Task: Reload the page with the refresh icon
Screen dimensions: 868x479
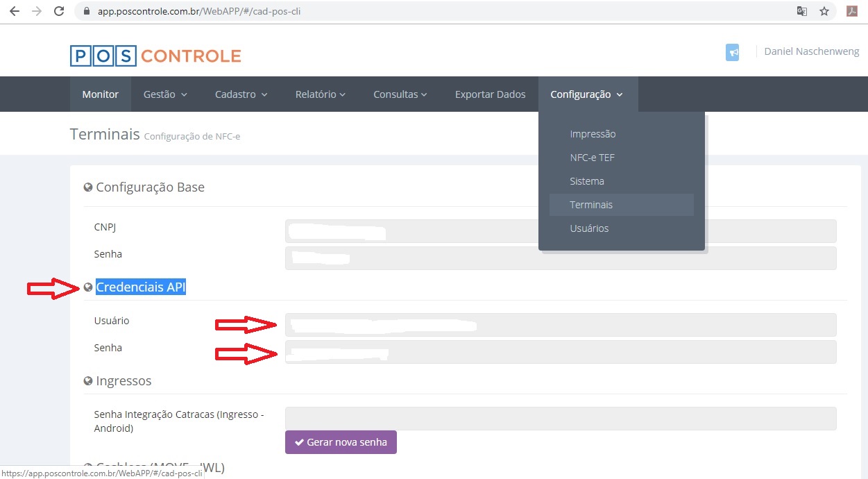Action: point(59,11)
